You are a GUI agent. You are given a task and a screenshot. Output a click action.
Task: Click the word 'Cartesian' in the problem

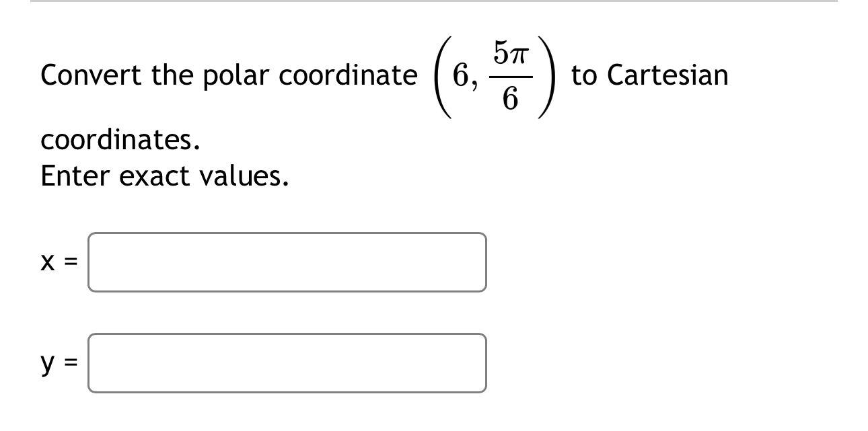666,75
